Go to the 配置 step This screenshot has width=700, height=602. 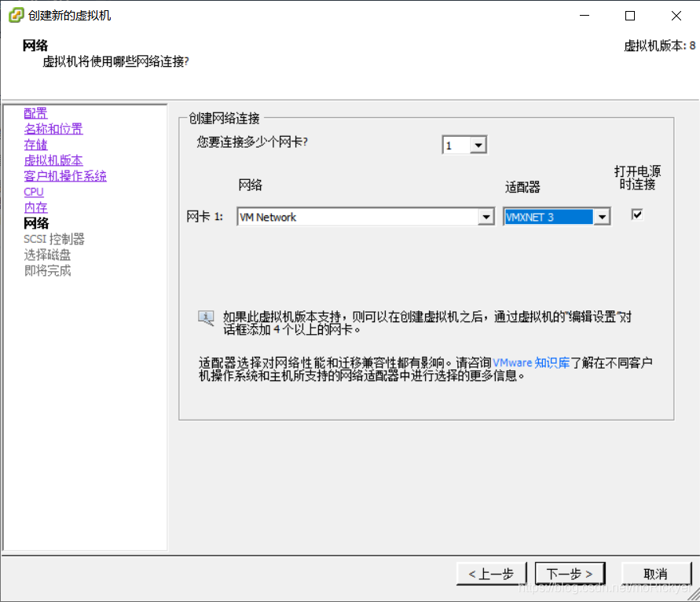(x=35, y=113)
